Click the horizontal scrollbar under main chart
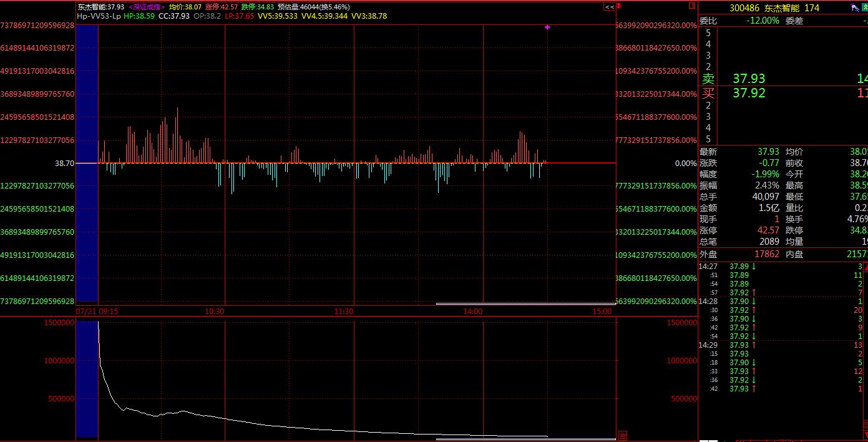 tap(525, 304)
